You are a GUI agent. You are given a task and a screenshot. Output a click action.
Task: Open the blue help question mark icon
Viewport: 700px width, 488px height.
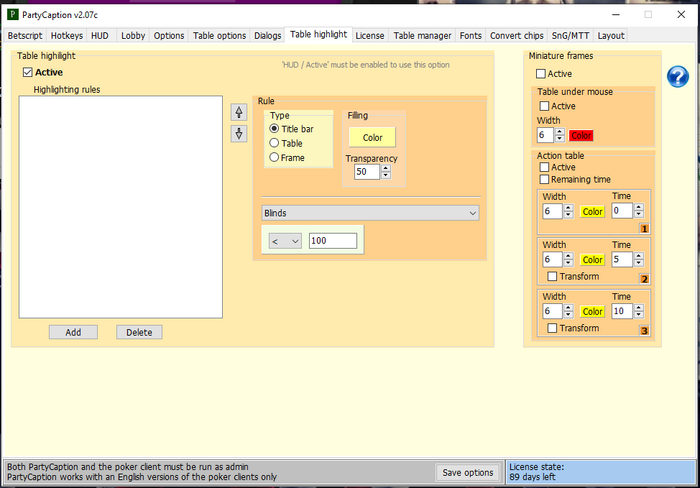tap(678, 76)
